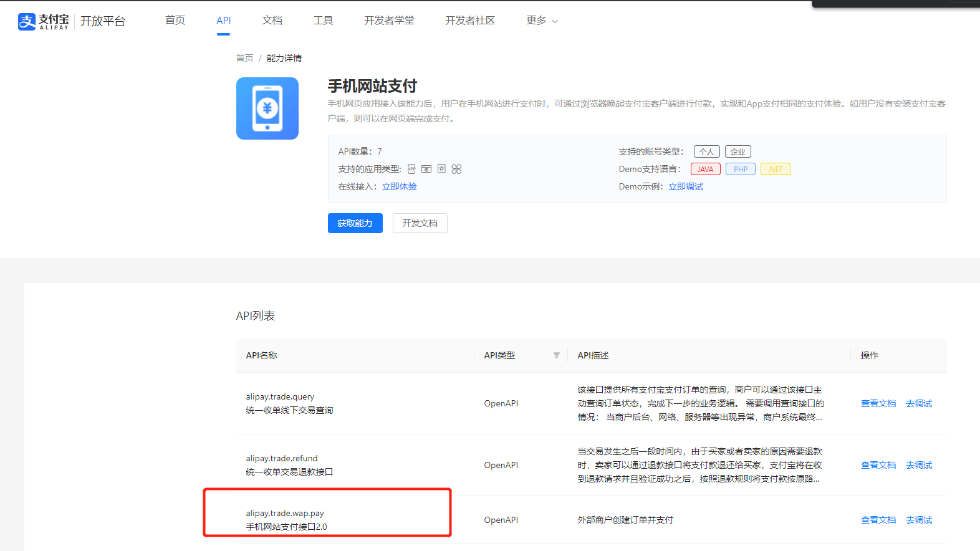Screen dimensions: 980x551
Task: Click 去调试 for alipay.trade.query
Action: pyautogui.click(x=919, y=403)
